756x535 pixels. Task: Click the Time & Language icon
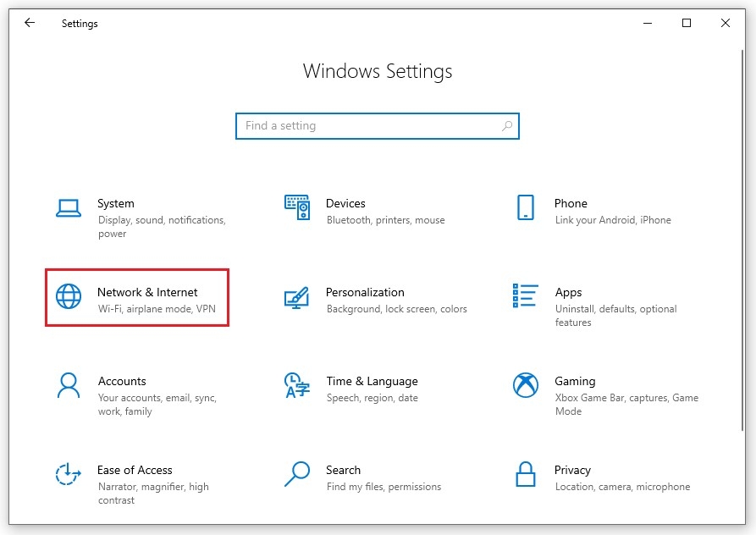(x=296, y=385)
